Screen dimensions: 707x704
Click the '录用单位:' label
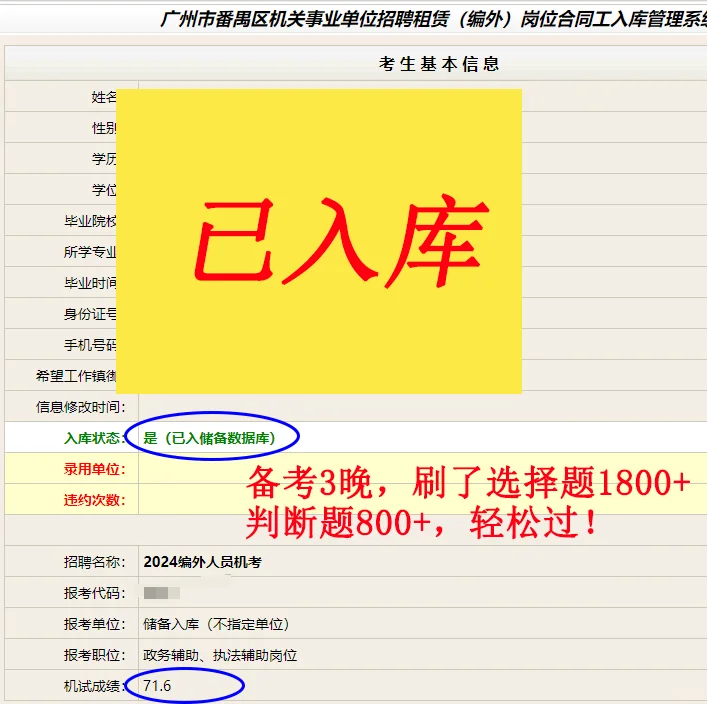pyautogui.click(x=95, y=469)
